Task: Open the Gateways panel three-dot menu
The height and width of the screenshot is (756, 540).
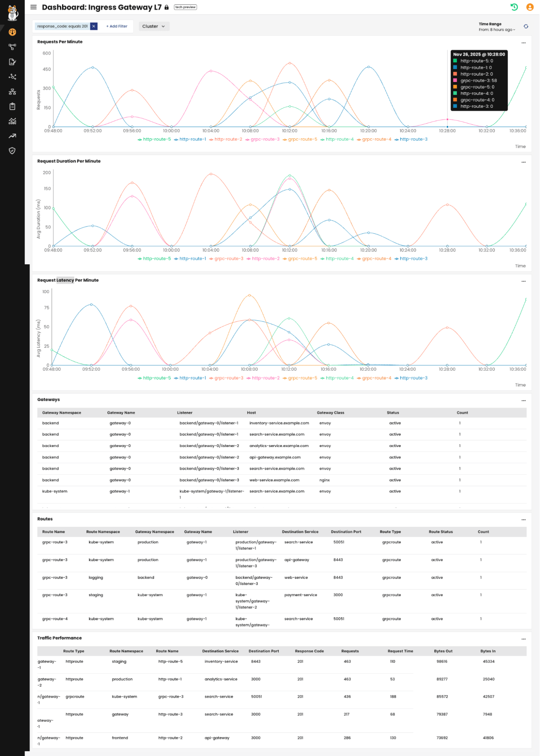Action: pyautogui.click(x=523, y=401)
